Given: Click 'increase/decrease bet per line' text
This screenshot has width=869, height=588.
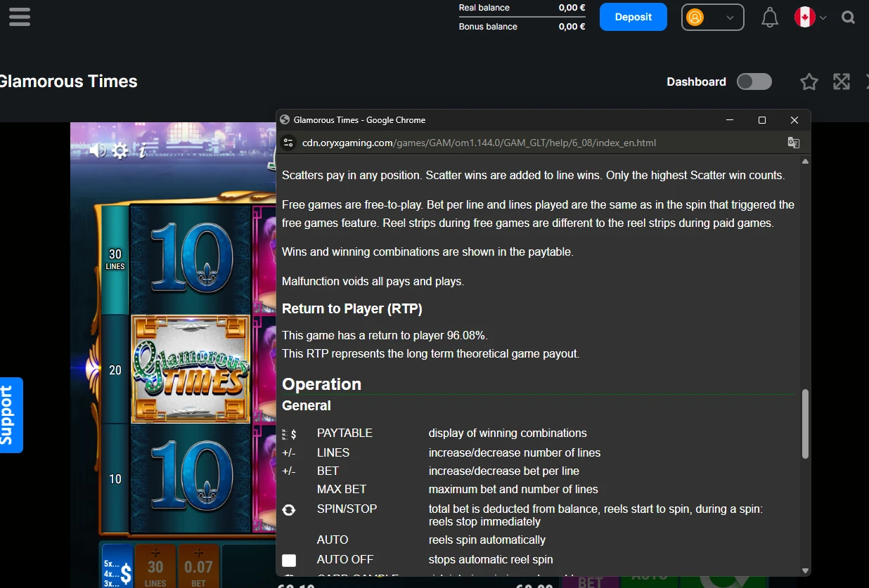Looking at the screenshot, I should pyautogui.click(x=504, y=471).
